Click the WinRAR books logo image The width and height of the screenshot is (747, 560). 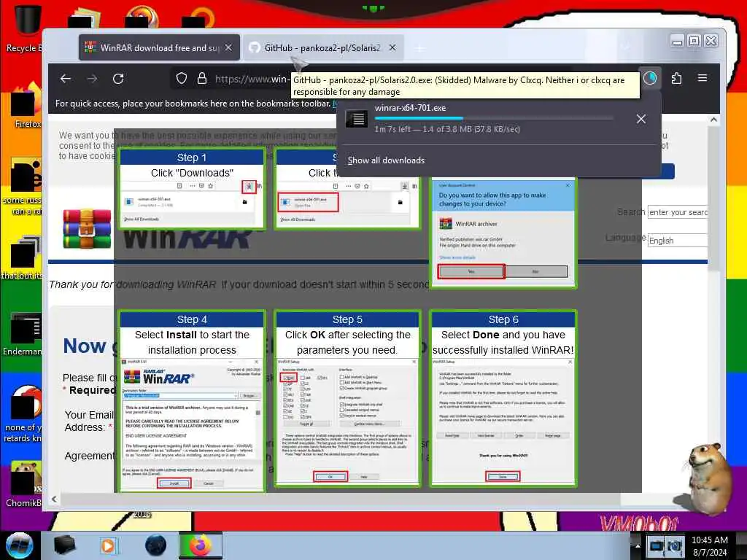click(x=87, y=229)
